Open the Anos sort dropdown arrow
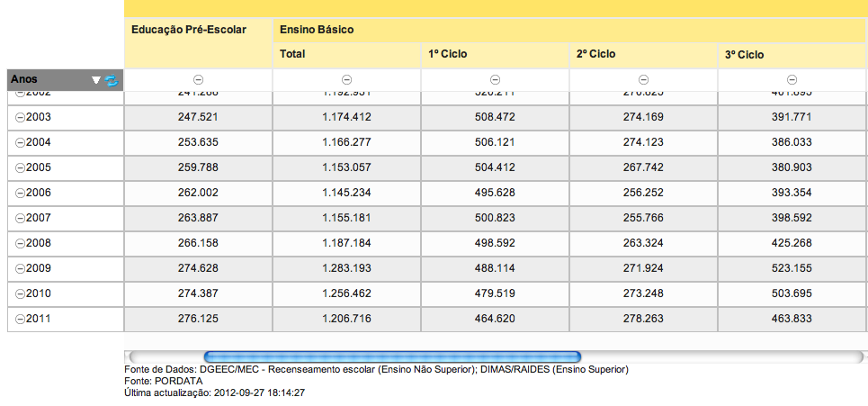 (96, 80)
